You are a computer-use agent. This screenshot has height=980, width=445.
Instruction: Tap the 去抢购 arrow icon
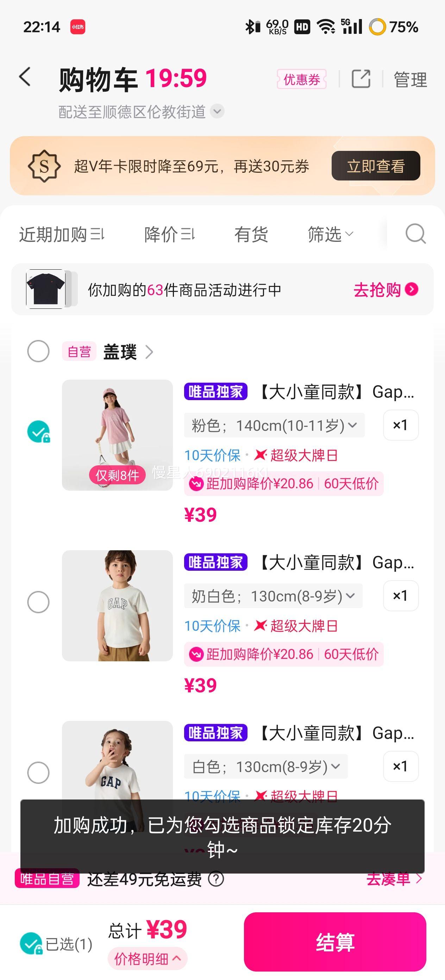(412, 289)
